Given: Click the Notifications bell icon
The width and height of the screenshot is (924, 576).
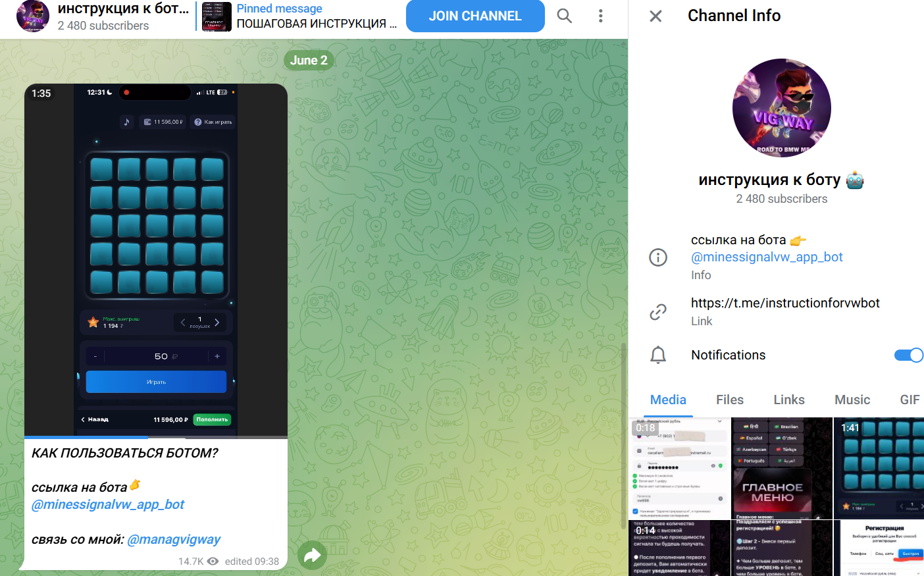Looking at the screenshot, I should click(658, 355).
